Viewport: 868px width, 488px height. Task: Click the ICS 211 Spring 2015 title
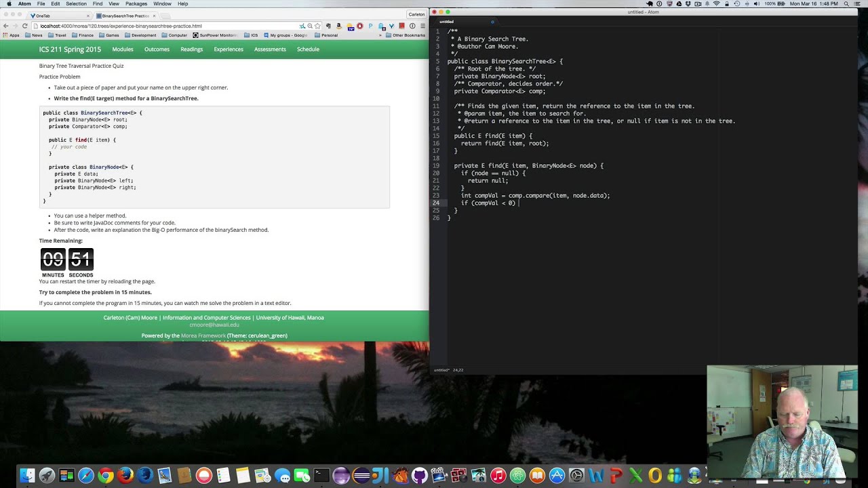coord(70,49)
